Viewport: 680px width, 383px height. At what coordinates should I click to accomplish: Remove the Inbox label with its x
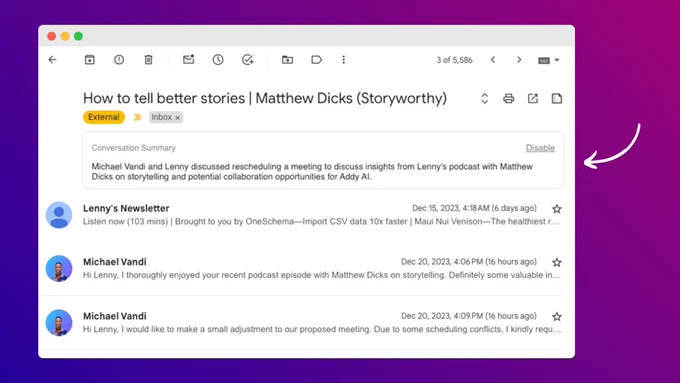tap(177, 118)
